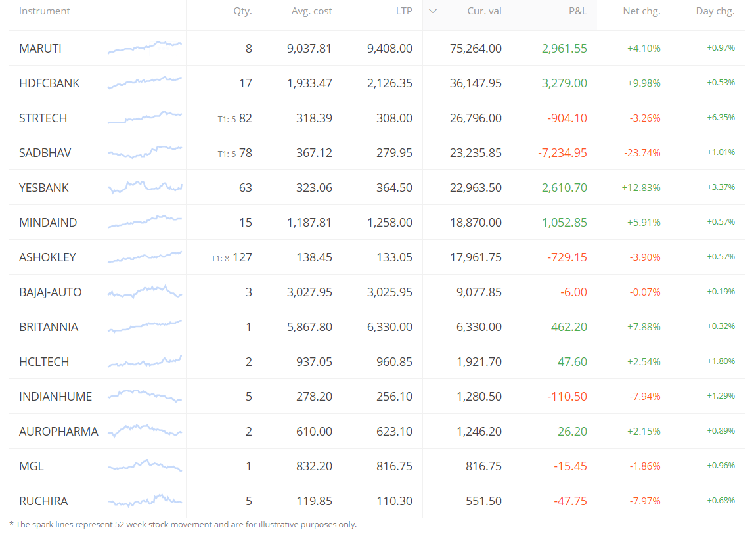Click the sort chevron beside Cur. val
This screenshot has width=756, height=536.
(x=433, y=11)
